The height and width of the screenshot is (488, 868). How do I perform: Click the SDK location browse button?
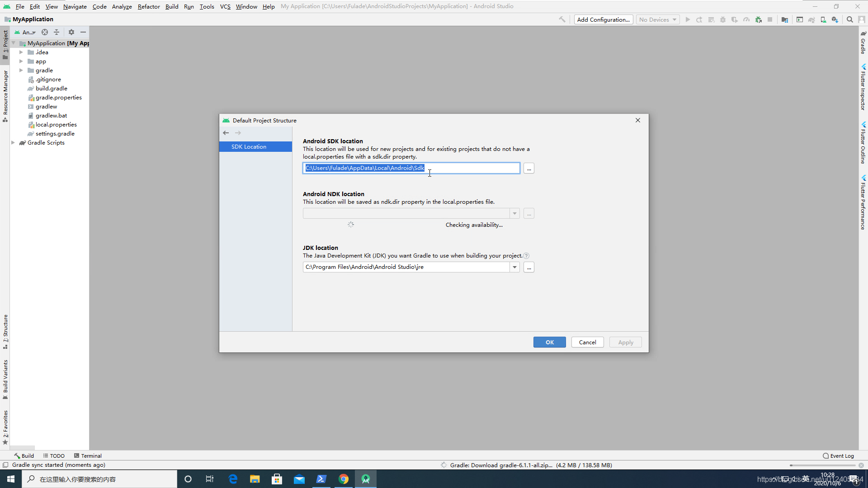tap(529, 168)
